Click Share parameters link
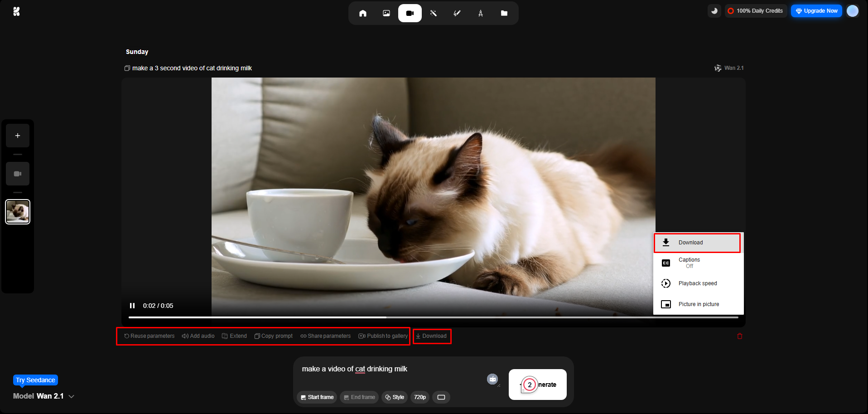Image resolution: width=868 pixels, height=414 pixels. pos(326,336)
